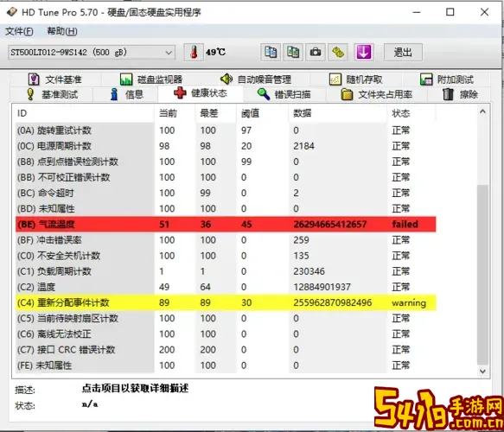Screen dimensions: 504x432
Task: Copy info to clipboard icon
Action: point(271,52)
